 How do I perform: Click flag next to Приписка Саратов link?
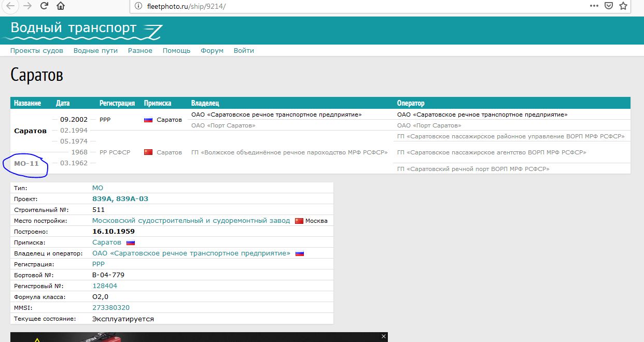point(131,243)
